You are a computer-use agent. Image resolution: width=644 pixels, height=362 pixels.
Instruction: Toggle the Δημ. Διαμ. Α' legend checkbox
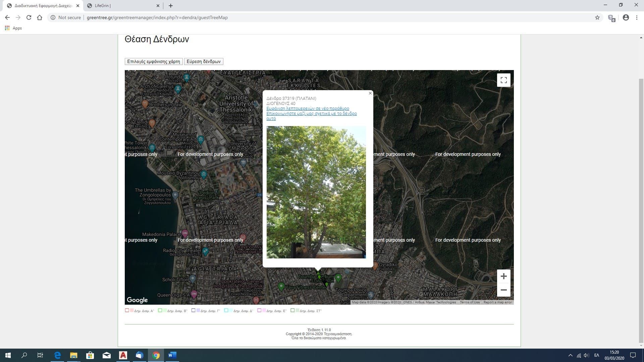click(x=127, y=310)
